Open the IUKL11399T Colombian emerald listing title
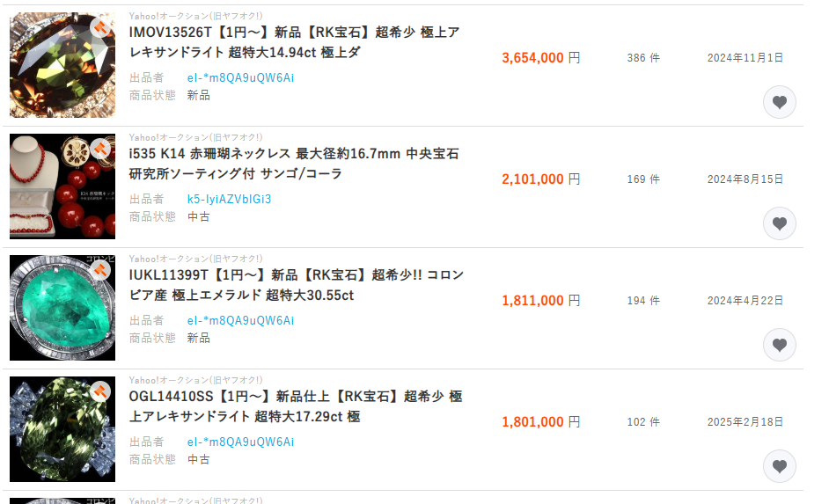 [296, 285]
